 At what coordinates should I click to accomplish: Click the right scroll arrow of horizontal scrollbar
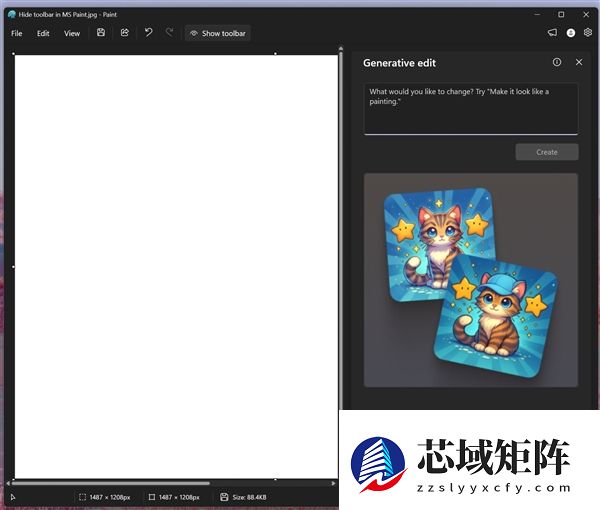(333, 483)
